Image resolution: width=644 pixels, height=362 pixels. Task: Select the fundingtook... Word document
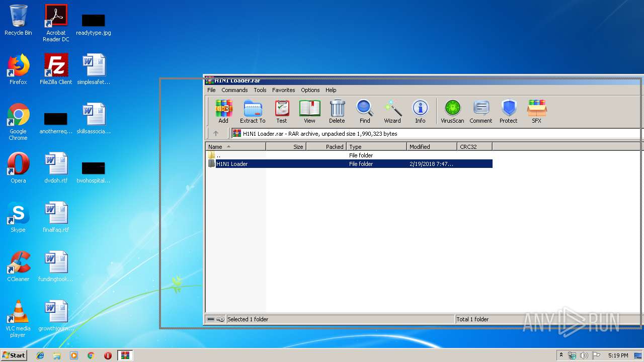pyautogui.click(x=56, y=266)
